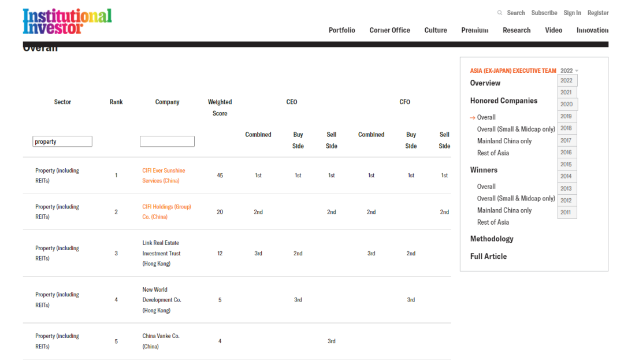This screenshot has width=624, height=364.
Task: Click the Sign In link
Action: tap(572, 13)
